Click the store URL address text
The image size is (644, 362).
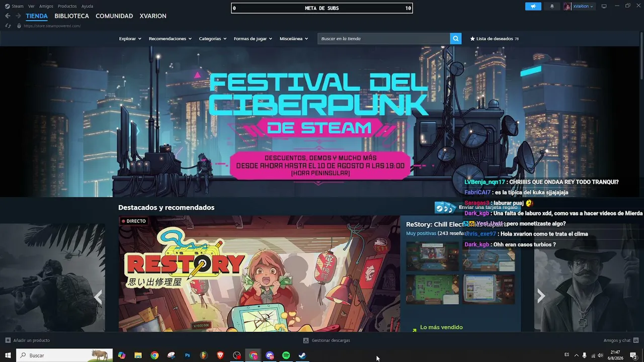point(52,26)
